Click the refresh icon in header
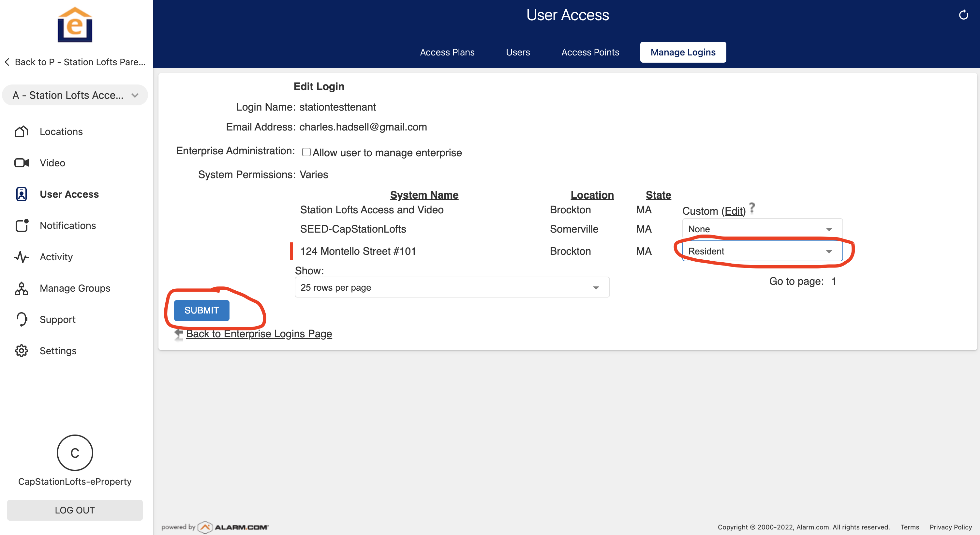This screenshot has width=980, height=535. click(963, 14)
